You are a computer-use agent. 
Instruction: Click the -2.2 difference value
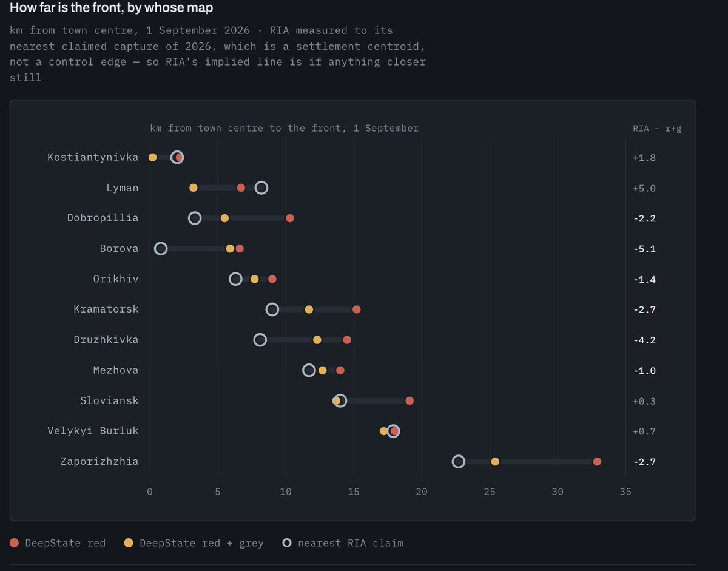click(x=644, y=218)
